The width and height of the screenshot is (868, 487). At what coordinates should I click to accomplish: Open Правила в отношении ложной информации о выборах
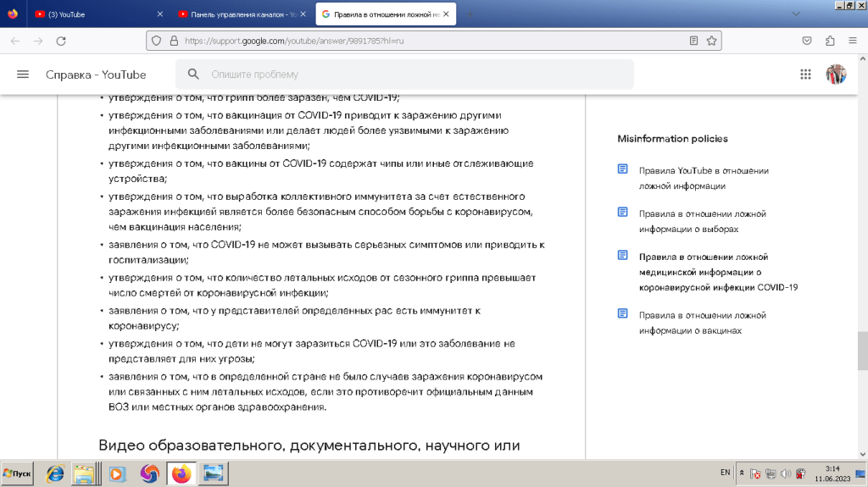coord(702,221)
